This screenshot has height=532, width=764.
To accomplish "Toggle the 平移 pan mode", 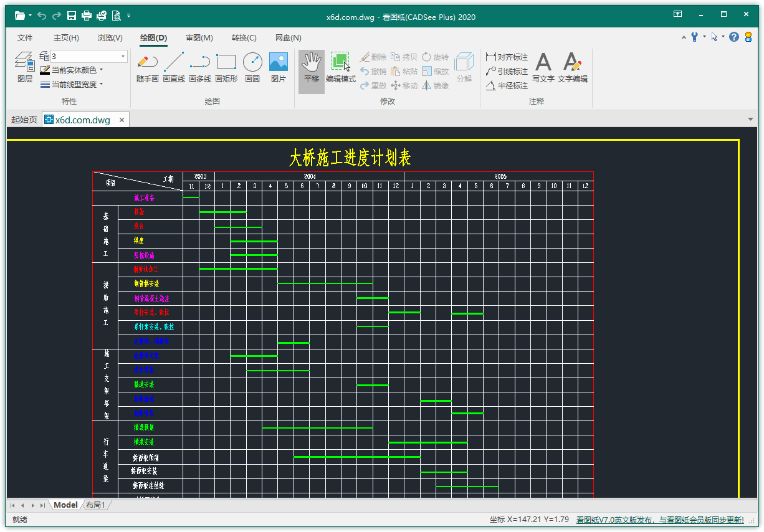I will [312, 67].
